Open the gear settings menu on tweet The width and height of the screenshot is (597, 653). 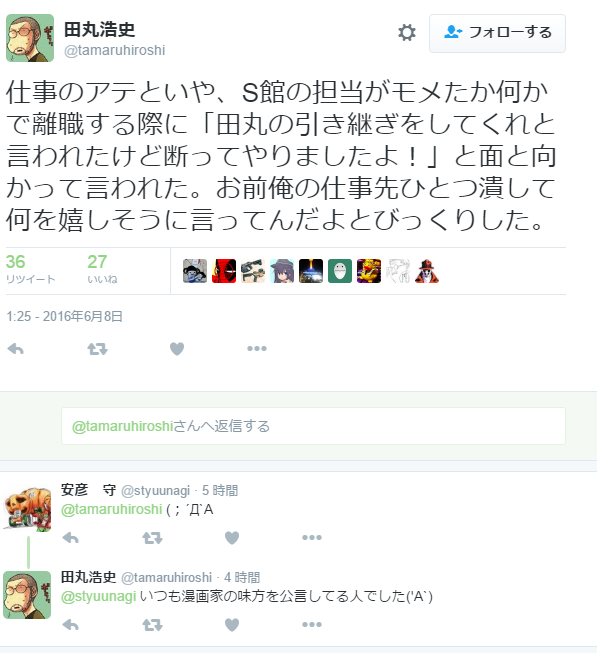coord(407,32)
